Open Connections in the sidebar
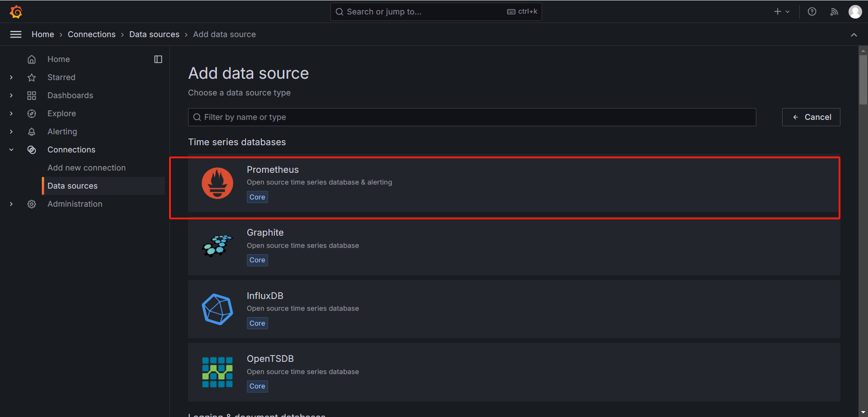Screen dimensions: 868x417 pos(71,150)
